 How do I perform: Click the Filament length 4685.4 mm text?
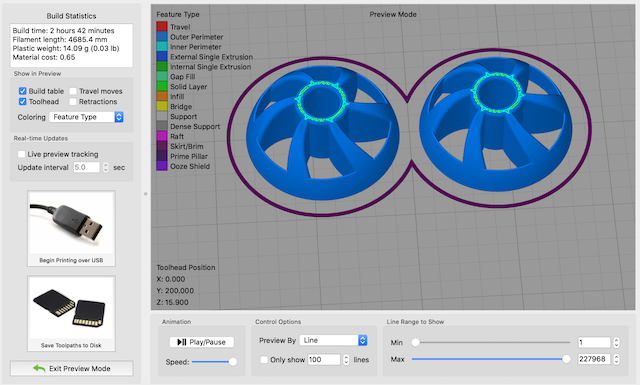(60, 39)
